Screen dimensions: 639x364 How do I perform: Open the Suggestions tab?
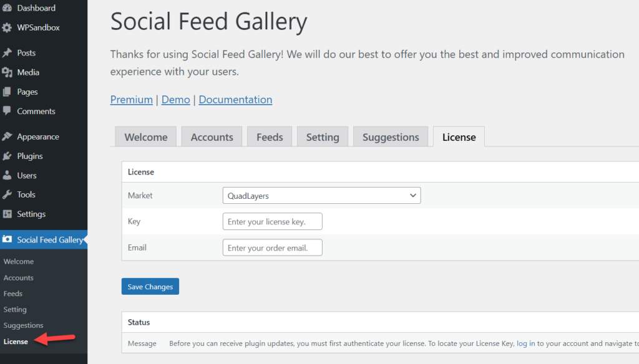[391, 136]
